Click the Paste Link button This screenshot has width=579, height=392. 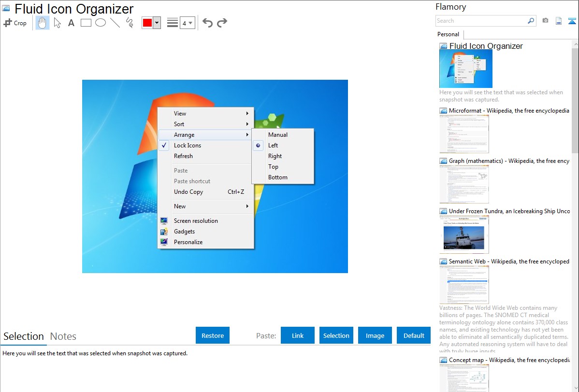(x=297, y=335)
